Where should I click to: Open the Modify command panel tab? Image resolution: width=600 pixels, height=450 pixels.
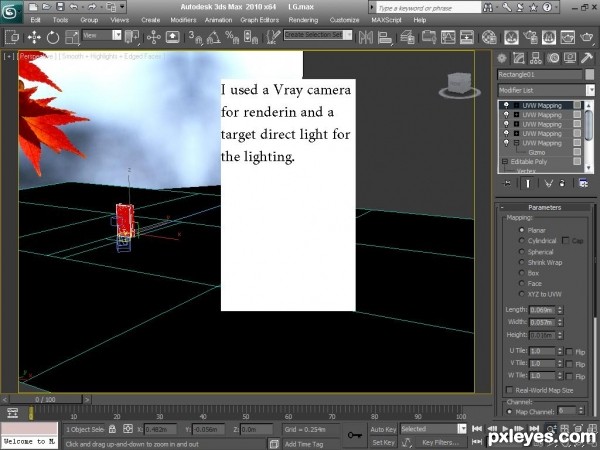tap(518, 58)
